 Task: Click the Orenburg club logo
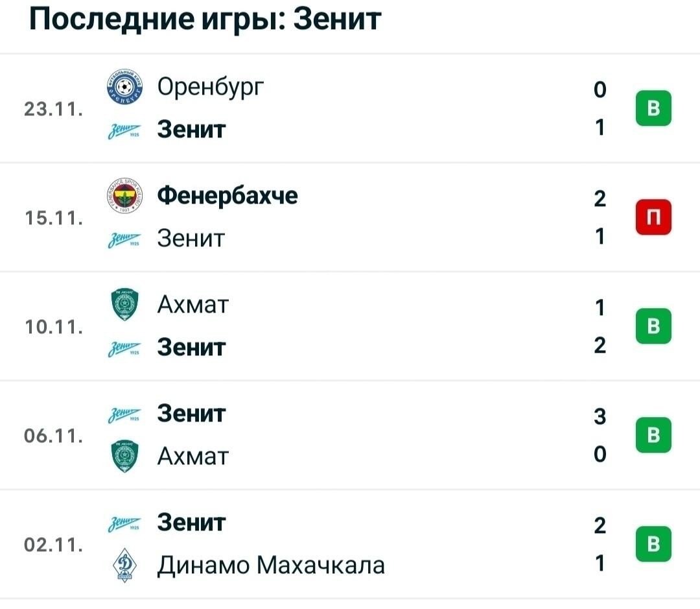point(124,87)
